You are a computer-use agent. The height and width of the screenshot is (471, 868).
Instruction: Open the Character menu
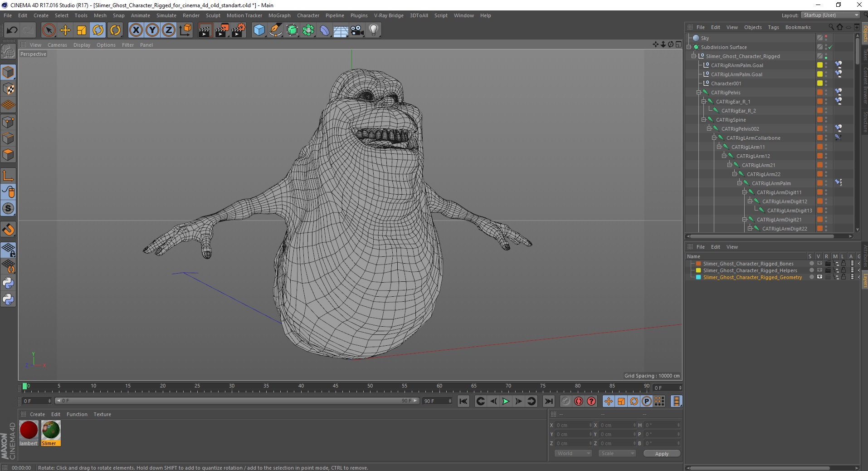pos(308,15)
